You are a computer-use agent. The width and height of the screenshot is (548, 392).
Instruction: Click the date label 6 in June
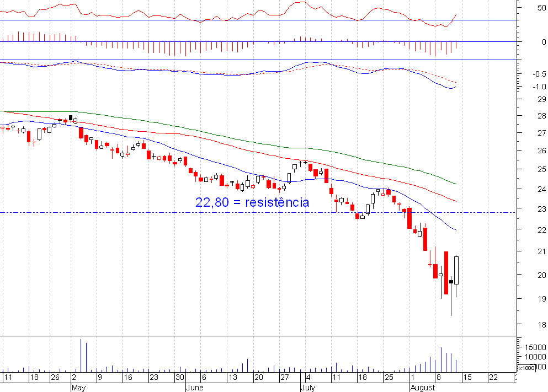(x=204, y=377)
